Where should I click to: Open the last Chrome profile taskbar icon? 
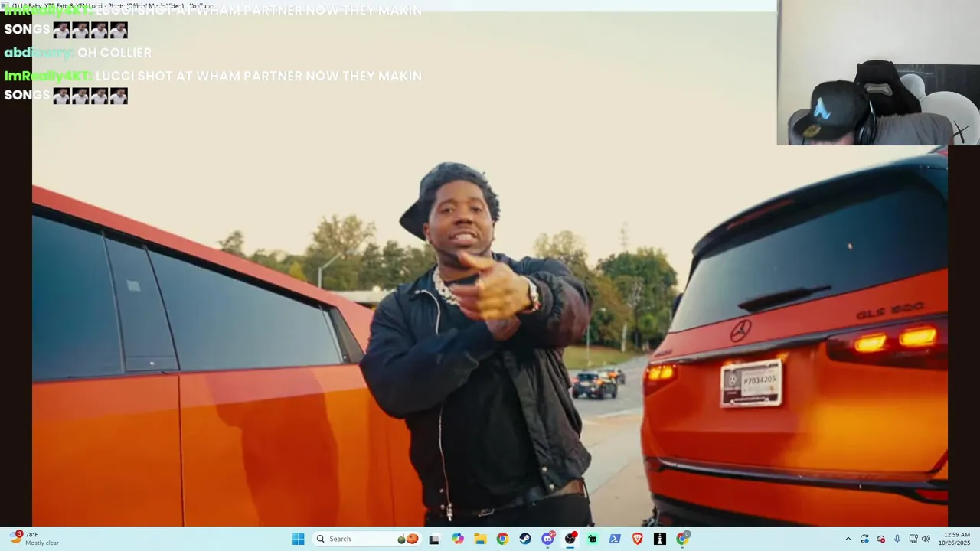683,539
